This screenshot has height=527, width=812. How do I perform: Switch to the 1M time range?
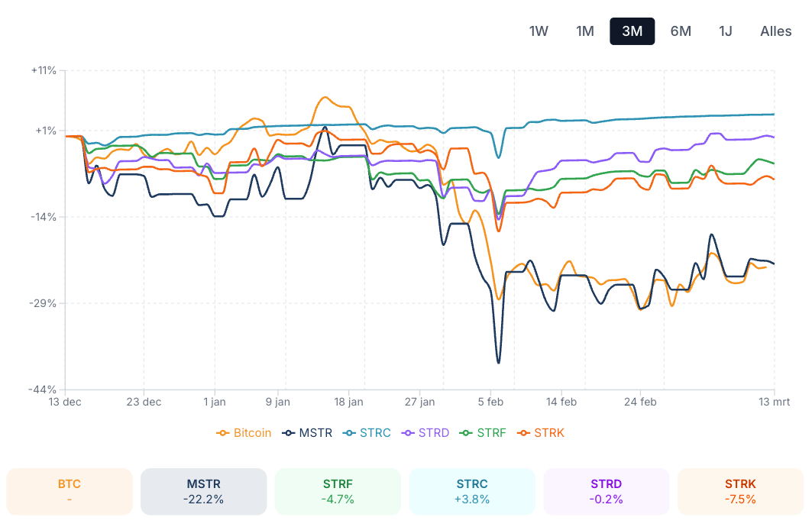[585, 31]
